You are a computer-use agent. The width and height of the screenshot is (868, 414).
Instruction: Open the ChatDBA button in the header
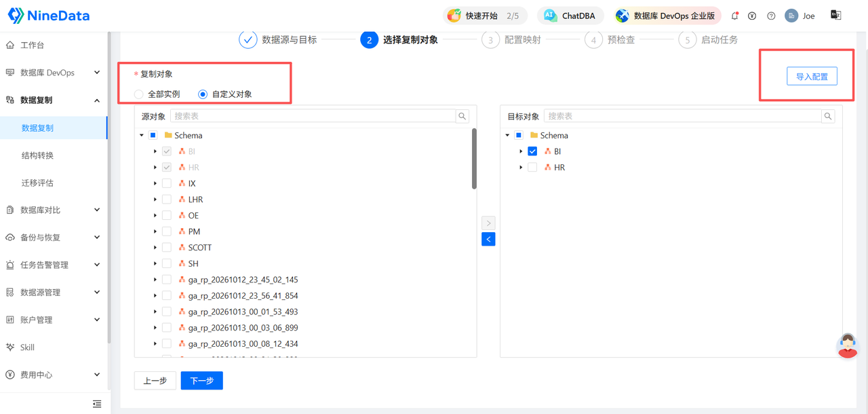click(570, 16)
